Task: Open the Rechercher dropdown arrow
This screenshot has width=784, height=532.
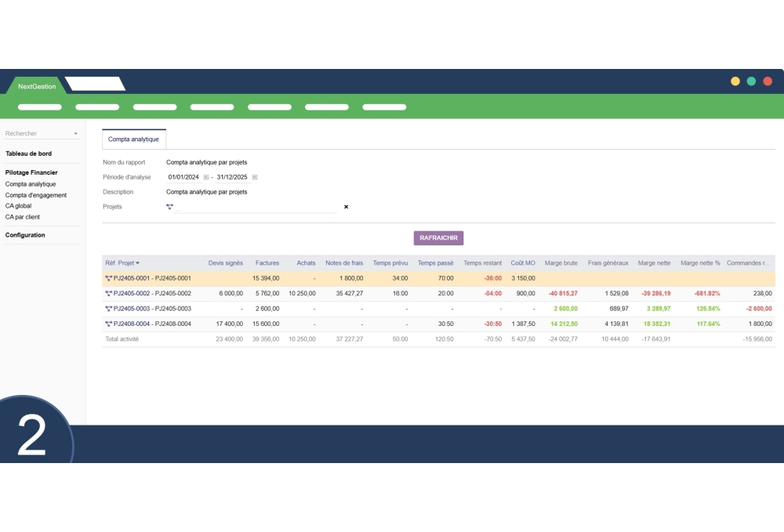Action: 76,133
